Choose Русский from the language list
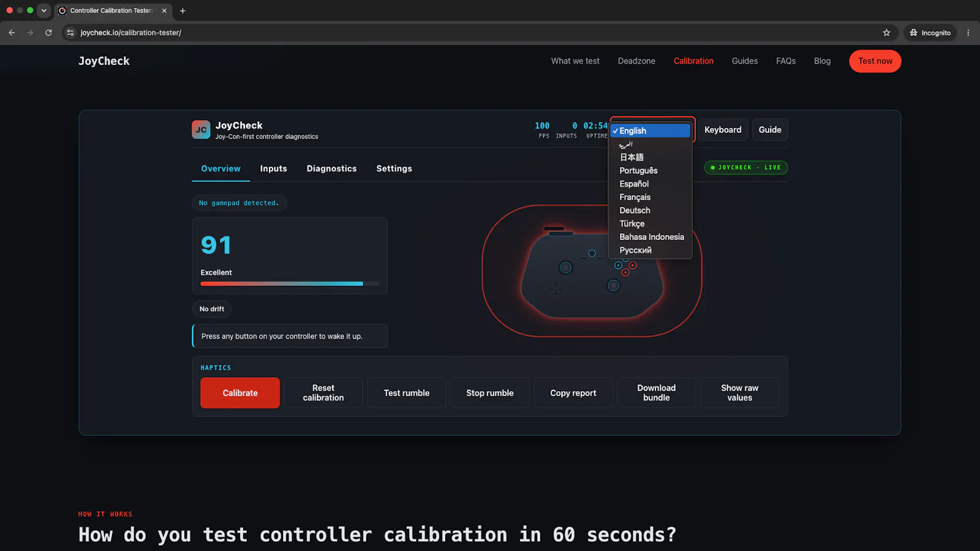This screenshot has width=980, height=551. click(650, 250)
